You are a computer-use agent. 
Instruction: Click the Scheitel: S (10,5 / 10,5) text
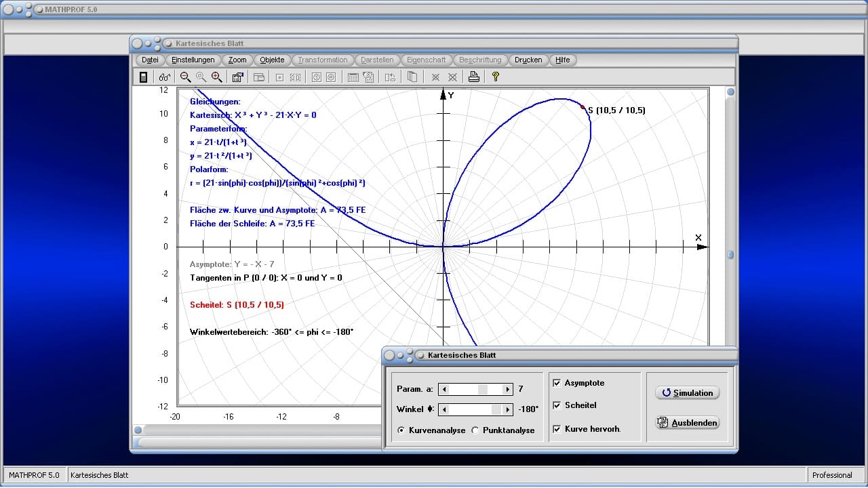[x=237, y=305]
